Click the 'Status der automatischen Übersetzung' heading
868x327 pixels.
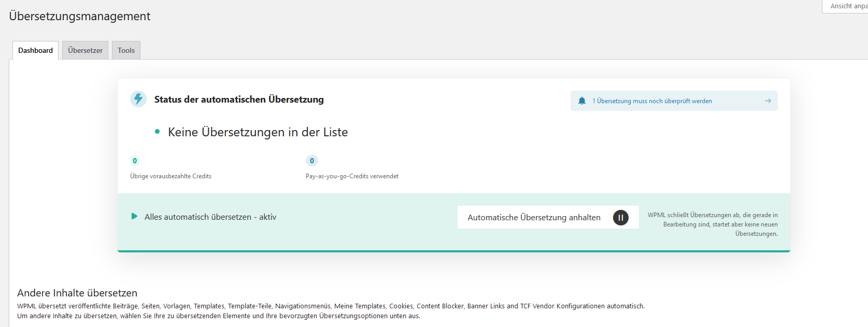(x=239, y=99)
